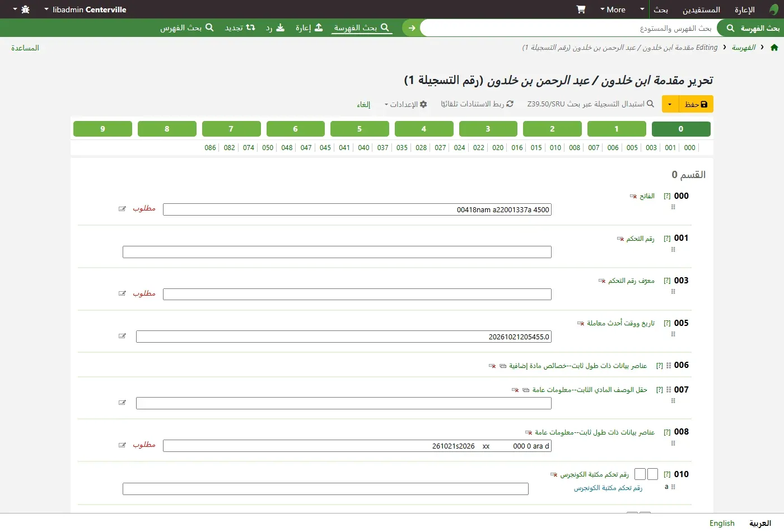Image resolution: width=784 pixels, height=532 pixels.
Task: Open tag editor for field 005
Action: [122, 336]
